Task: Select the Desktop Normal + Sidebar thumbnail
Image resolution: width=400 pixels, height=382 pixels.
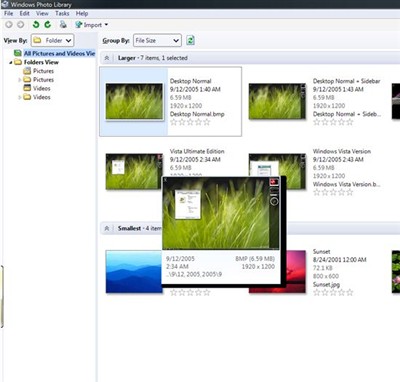Action: 277,101
